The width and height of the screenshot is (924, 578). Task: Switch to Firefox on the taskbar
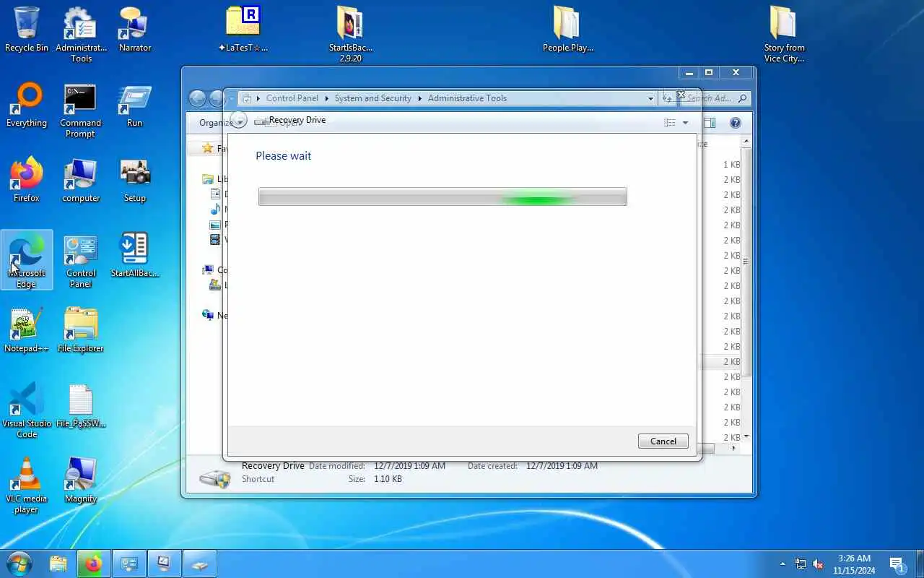(94, 564)
